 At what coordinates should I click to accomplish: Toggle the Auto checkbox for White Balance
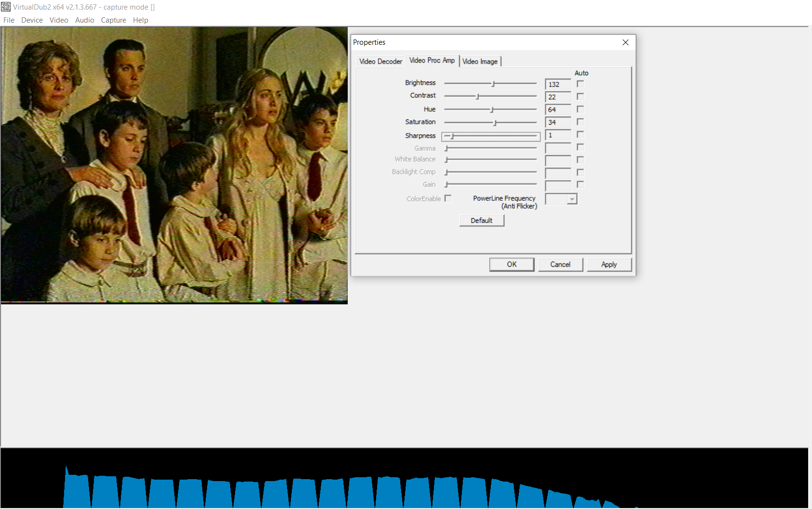pos(580,159)
